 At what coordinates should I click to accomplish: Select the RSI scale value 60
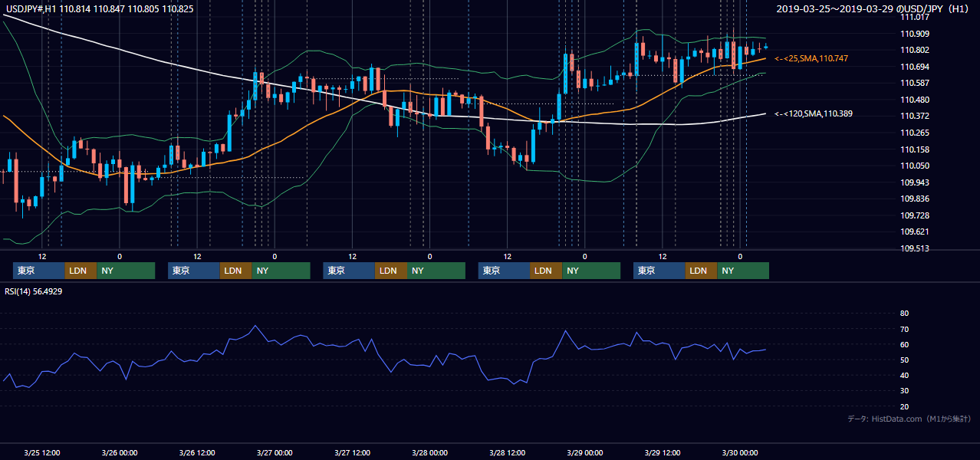click(904, 344)
